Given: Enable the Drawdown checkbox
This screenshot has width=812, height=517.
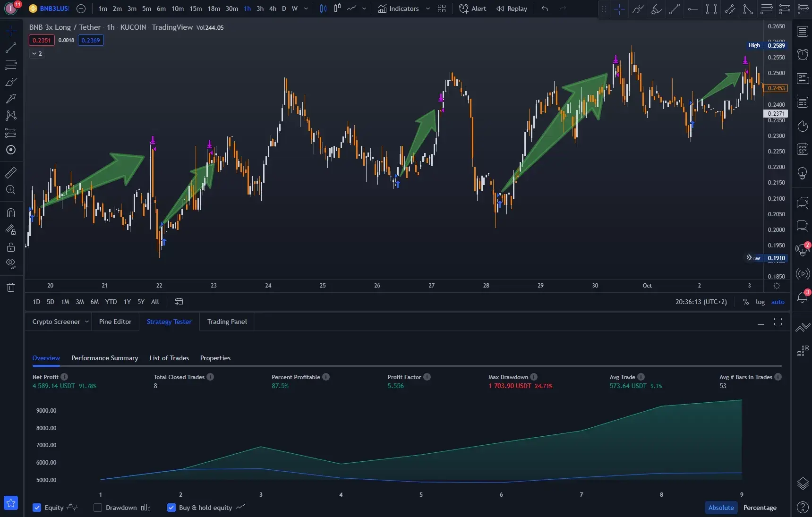Looking at the screenshot, I should [x=98, y=508].
